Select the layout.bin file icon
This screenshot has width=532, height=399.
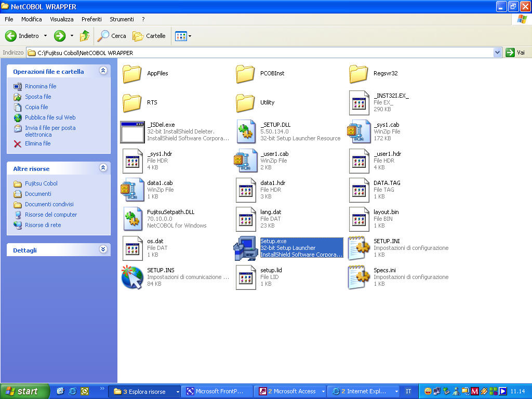pyautogui.click(x=358, y=220)
